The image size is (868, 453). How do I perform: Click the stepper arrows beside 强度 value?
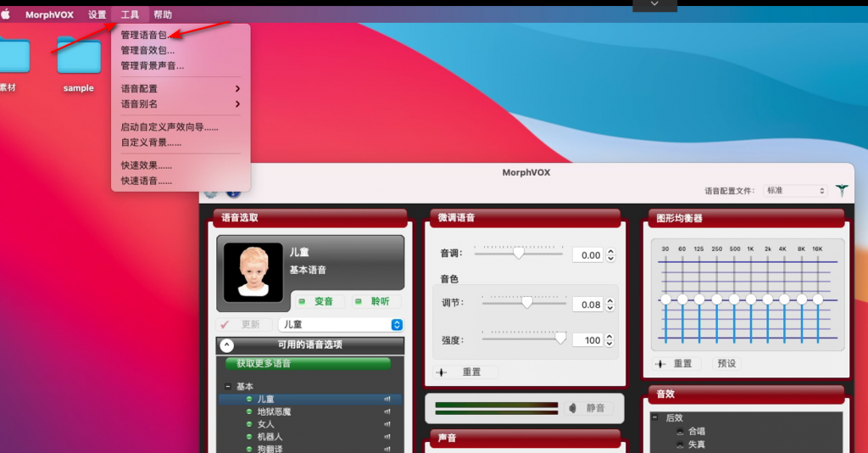(609, 340)
